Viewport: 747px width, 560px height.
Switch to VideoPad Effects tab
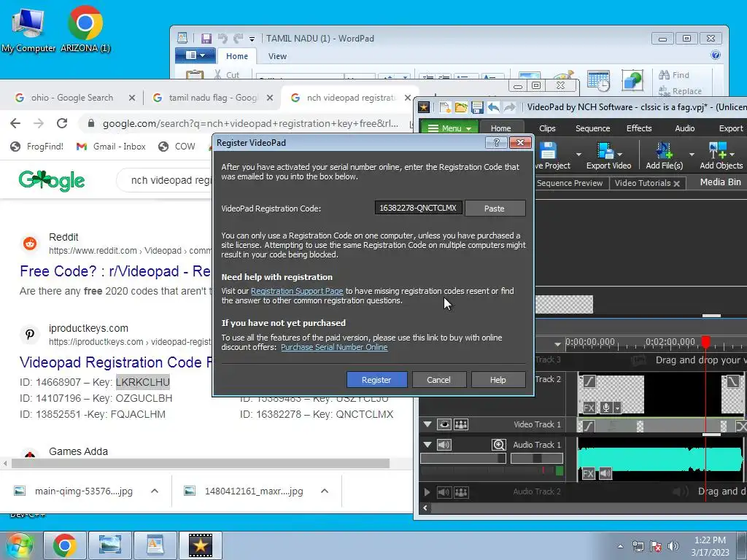[639, 128]
